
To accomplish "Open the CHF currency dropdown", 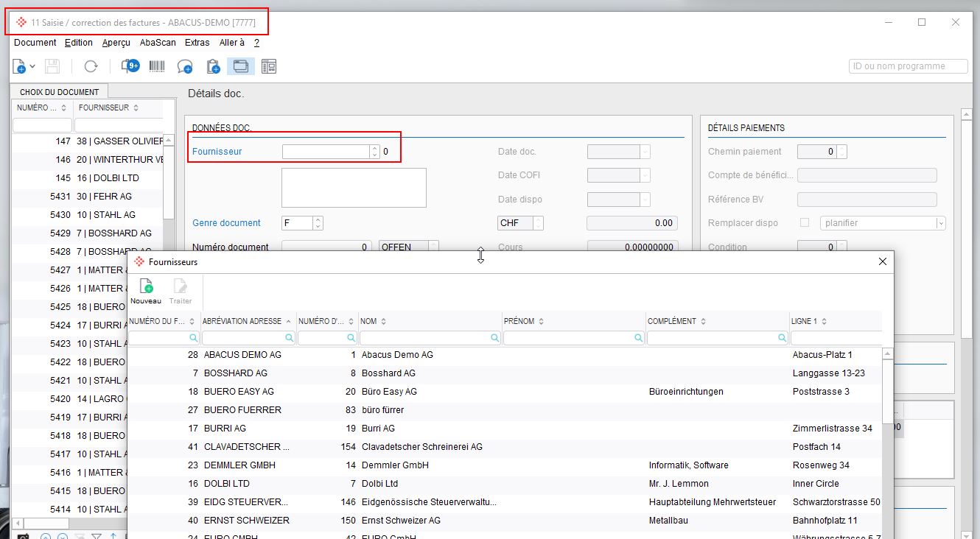I will tap(539, 223).
